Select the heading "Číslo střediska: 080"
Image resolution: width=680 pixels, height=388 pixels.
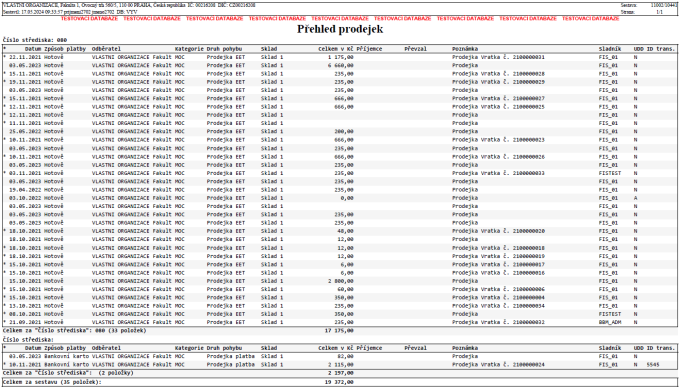35,40
